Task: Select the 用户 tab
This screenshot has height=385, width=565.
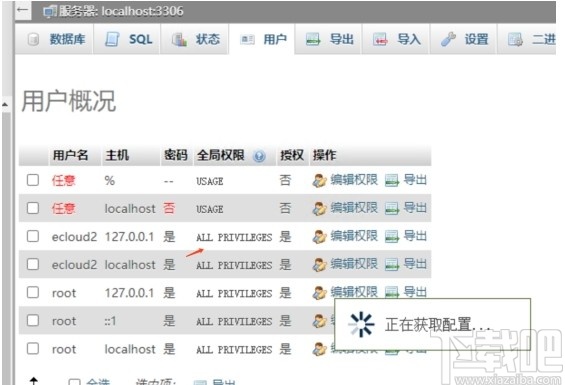Action: [x=262, y=39]
